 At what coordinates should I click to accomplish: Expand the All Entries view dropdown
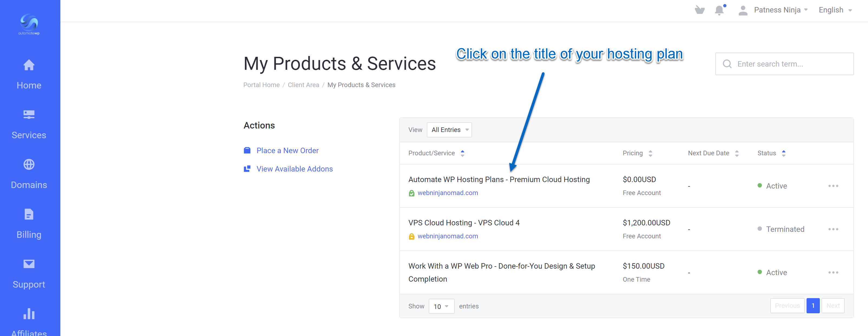(449, 130)
